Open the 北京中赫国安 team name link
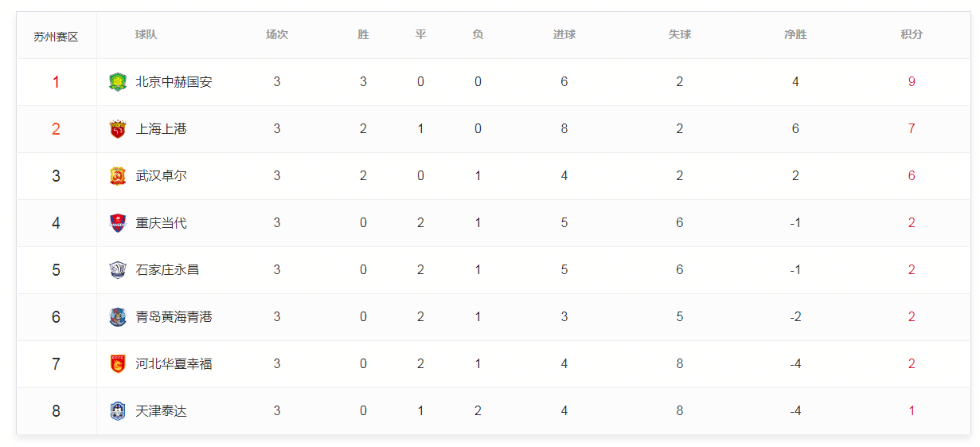Viewport: 980px width, 447px height. pyautogui.click(x=174, y=82)
